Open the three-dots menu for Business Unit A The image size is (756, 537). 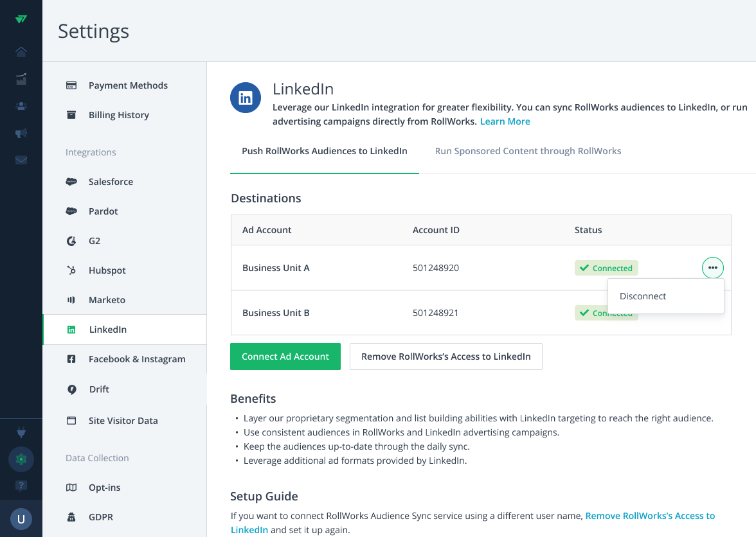(x=712, y=268)
